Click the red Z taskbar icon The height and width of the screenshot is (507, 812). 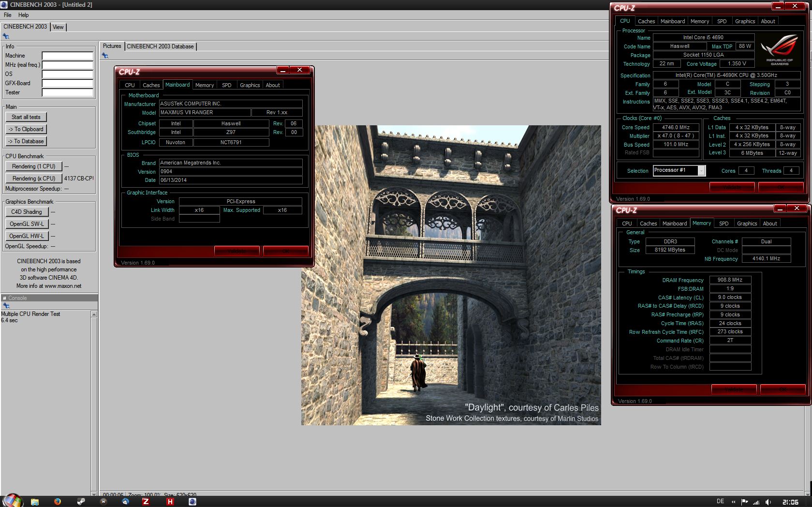[x=146, y=502]
